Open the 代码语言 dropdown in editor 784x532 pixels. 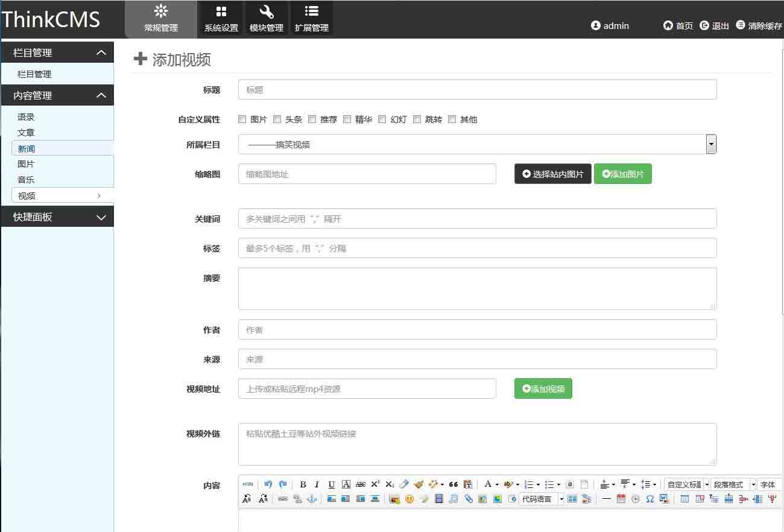click(x=561, y=499)
